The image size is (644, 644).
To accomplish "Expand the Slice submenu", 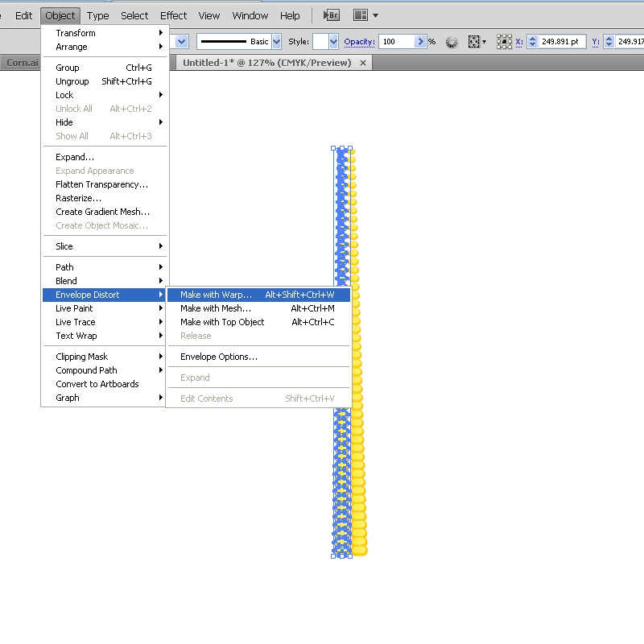I will 105,246.
